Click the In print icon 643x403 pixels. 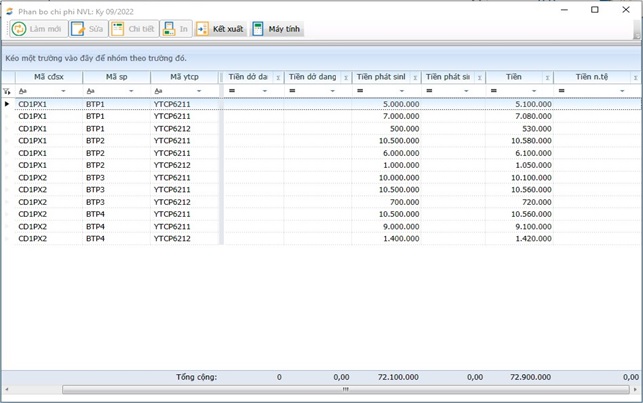(171, 29)
